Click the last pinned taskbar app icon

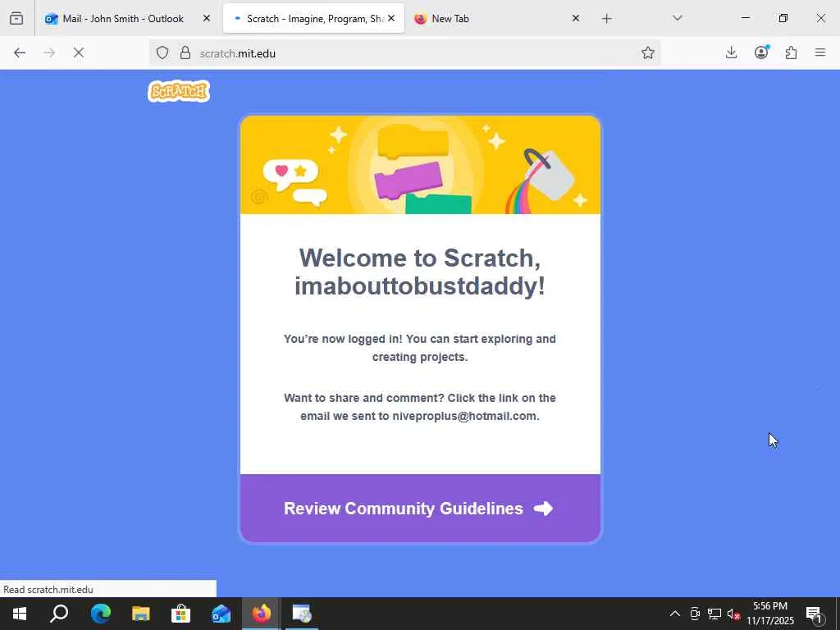(302, 614)
